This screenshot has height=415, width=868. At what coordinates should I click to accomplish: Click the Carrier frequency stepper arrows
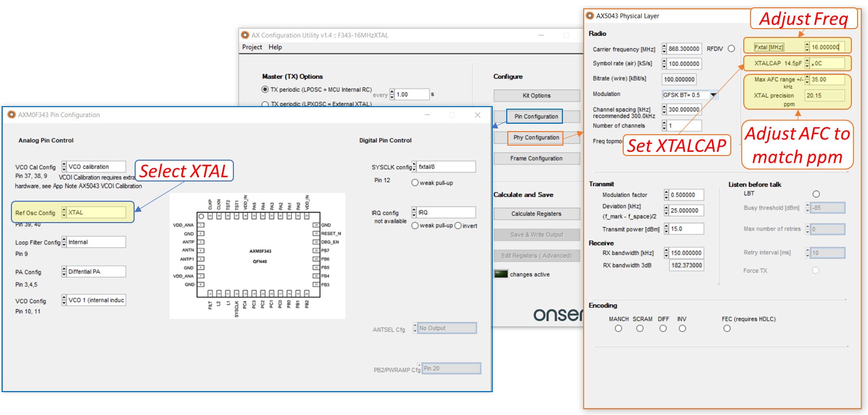point(664,48)
